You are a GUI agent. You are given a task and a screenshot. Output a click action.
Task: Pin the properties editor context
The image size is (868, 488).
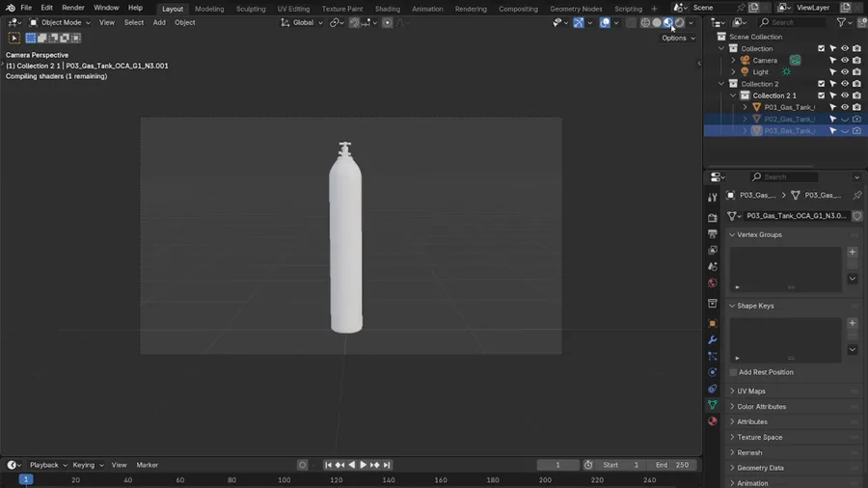[x=857, y=196]
